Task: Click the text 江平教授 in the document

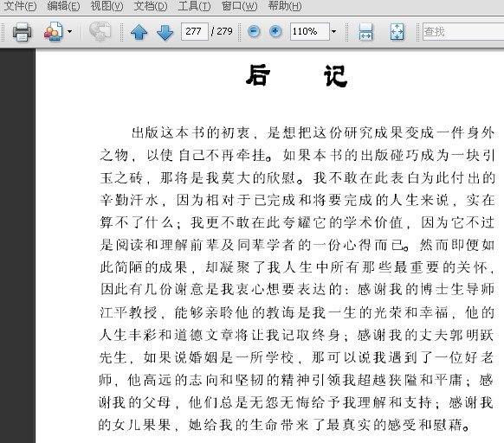Action: tap(128, 312)
